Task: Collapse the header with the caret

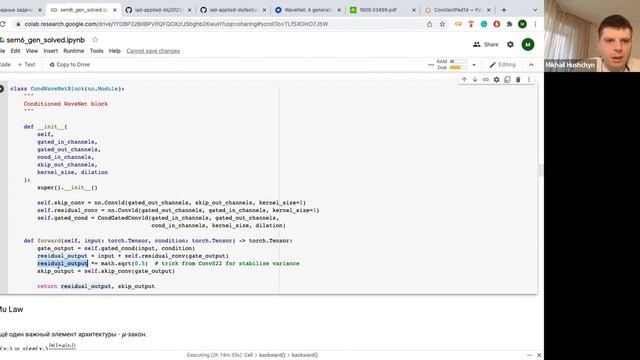Action: click(531, 64)
